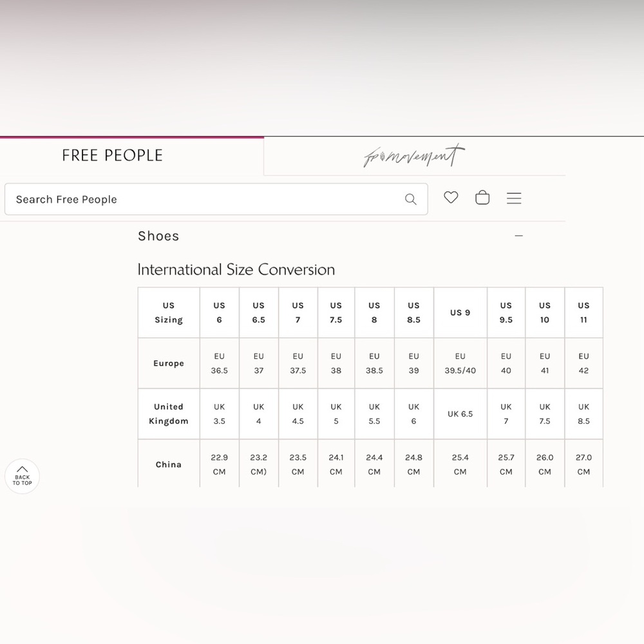Click the United Kingdom row header
Screen dimensions: 644x644
coord(169,414)
